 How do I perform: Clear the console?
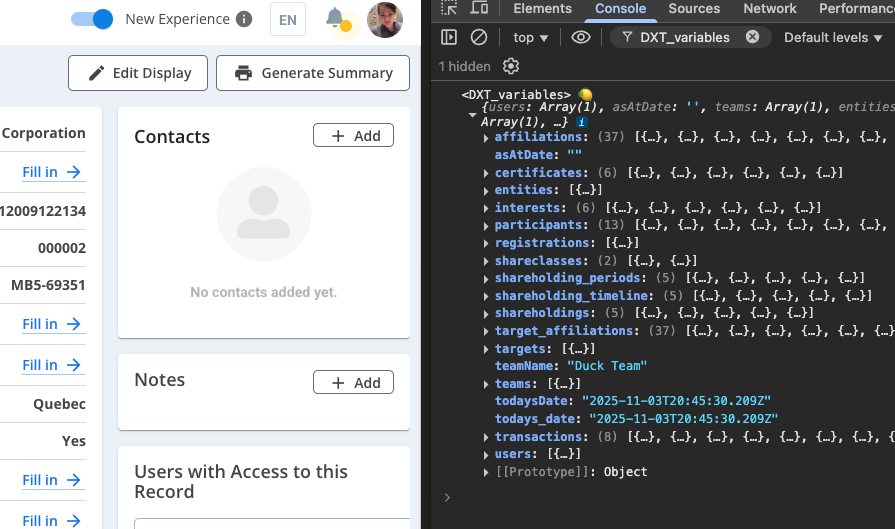coord(479,38)
